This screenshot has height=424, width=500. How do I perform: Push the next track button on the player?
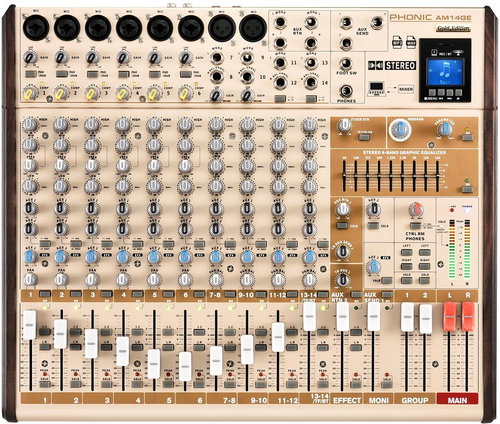(450, 93)
